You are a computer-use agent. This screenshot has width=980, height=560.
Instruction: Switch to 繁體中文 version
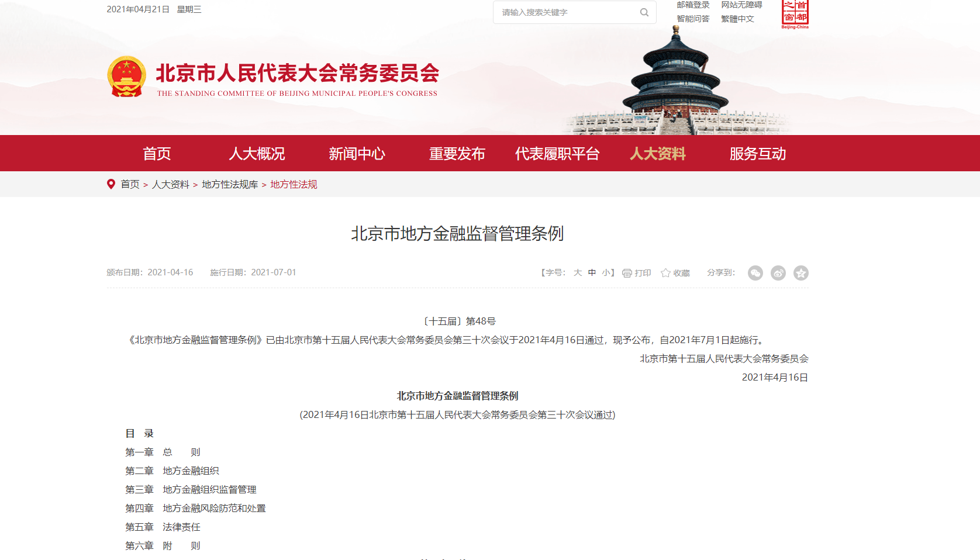[x=737, y=19]
